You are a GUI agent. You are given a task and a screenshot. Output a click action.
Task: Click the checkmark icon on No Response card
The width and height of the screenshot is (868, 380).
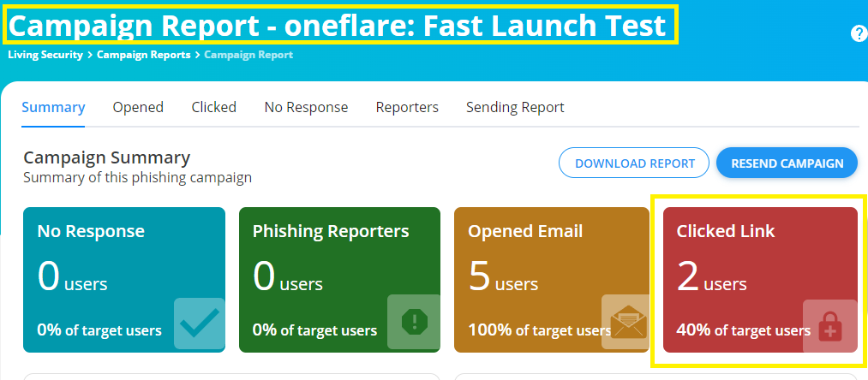point(200,323)
